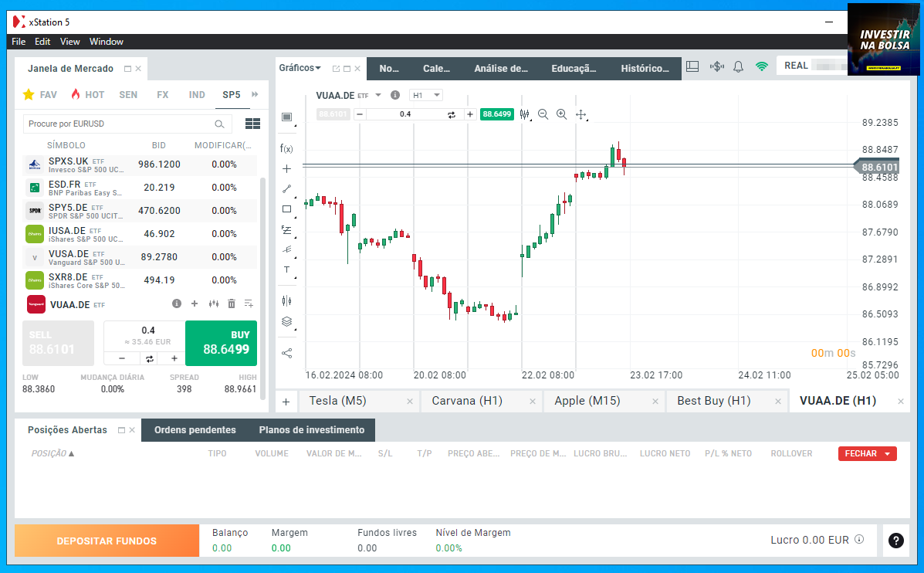
Task: Select the trend line drawing tool
Action: pyautogui.click(x=286, y=188)
